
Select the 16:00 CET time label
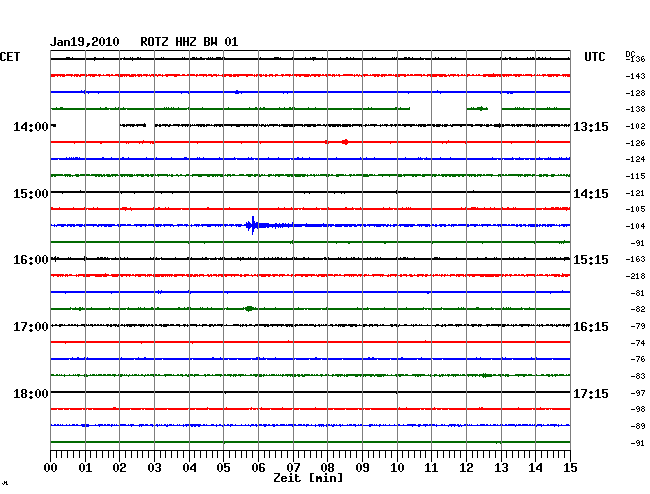(x=31, y=260)
